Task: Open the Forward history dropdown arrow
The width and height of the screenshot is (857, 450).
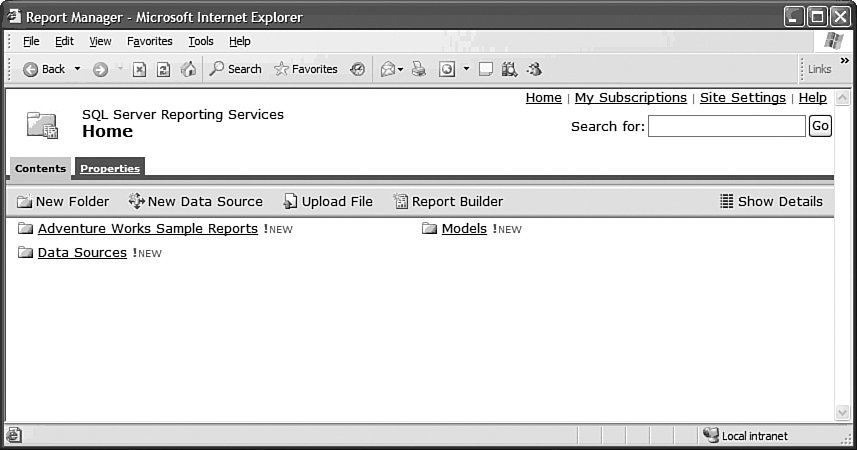Action: click(x=120, y=69)
